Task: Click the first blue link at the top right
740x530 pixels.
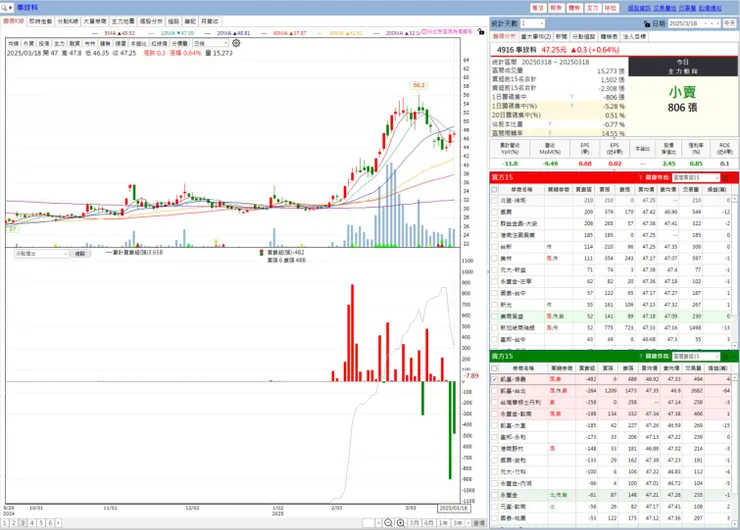Action: click(x=639, y=8)
